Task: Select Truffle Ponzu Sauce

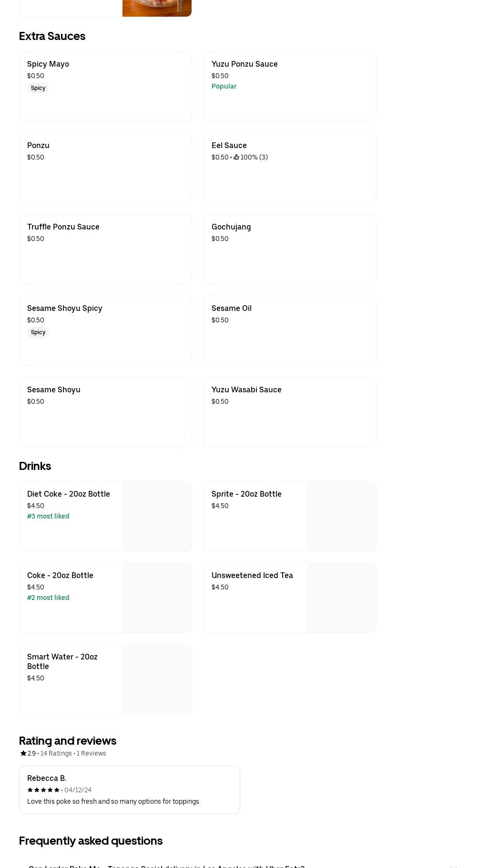Action: (x=105, y=249)
